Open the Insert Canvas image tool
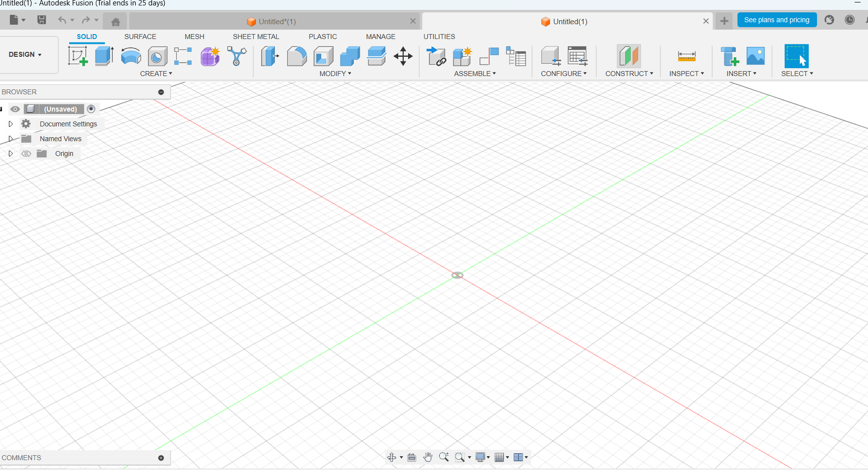This screenshot has width=868, height=470. [x=755, y=56]
